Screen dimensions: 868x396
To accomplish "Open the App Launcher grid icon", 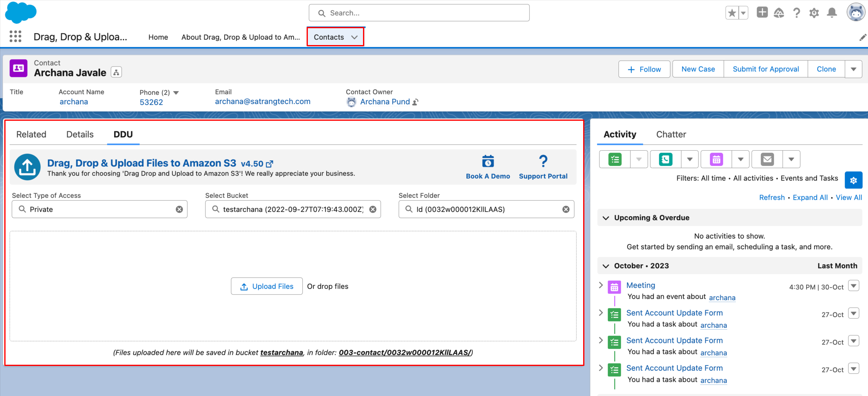I will (15, 36).
